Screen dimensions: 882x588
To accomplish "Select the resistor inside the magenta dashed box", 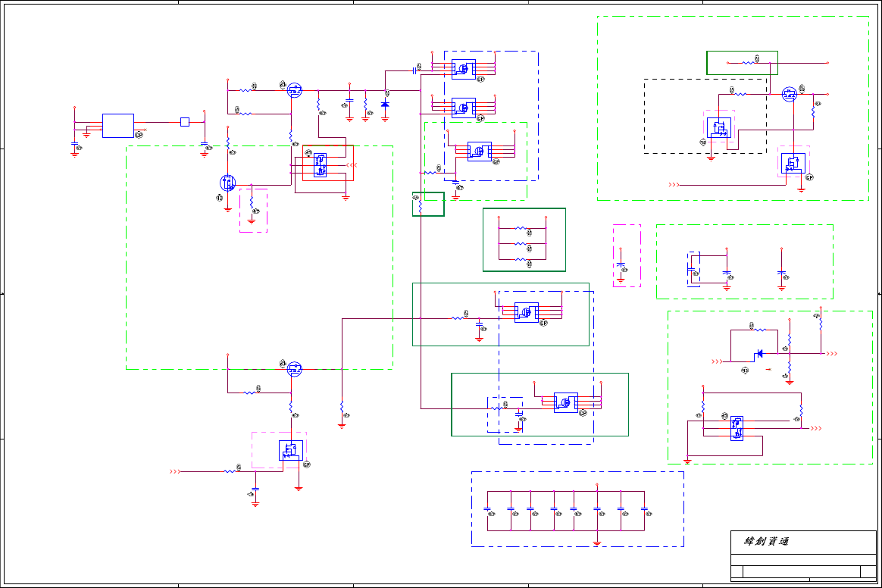I will pyautogui.click(x=252, y=202).
